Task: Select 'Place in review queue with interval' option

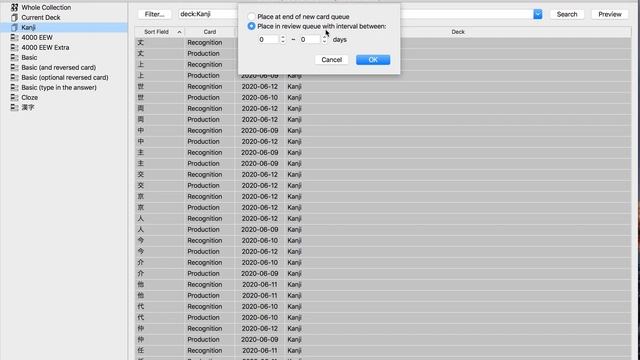Action: tap(251, 26)
